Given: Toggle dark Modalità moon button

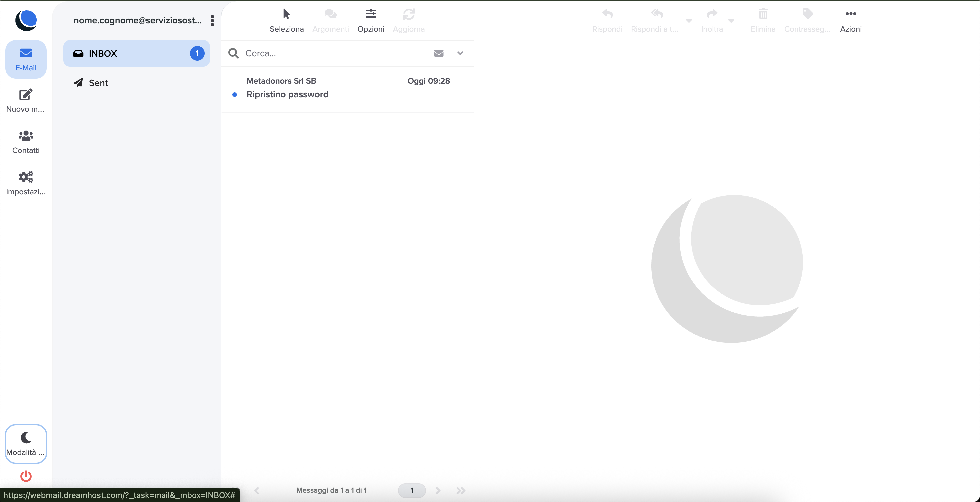Looking at the screenshot, I should (25, 444).
